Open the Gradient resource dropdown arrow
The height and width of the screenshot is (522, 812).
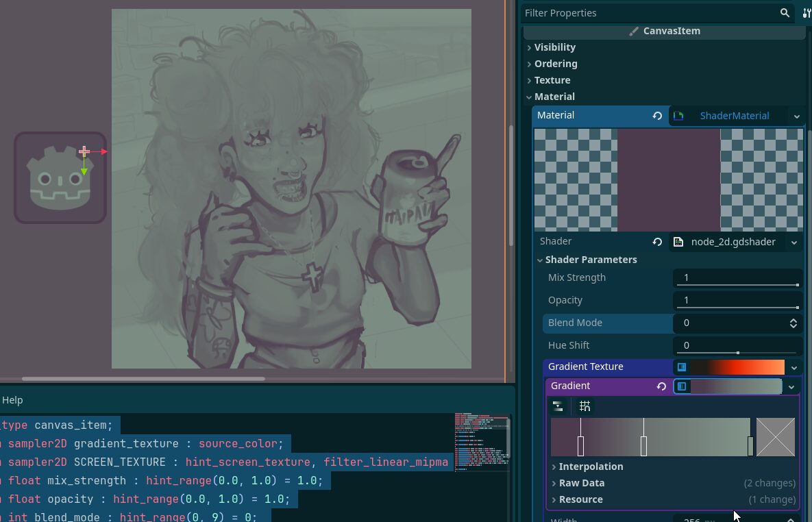pyautogui.click(x=791, y=387)
